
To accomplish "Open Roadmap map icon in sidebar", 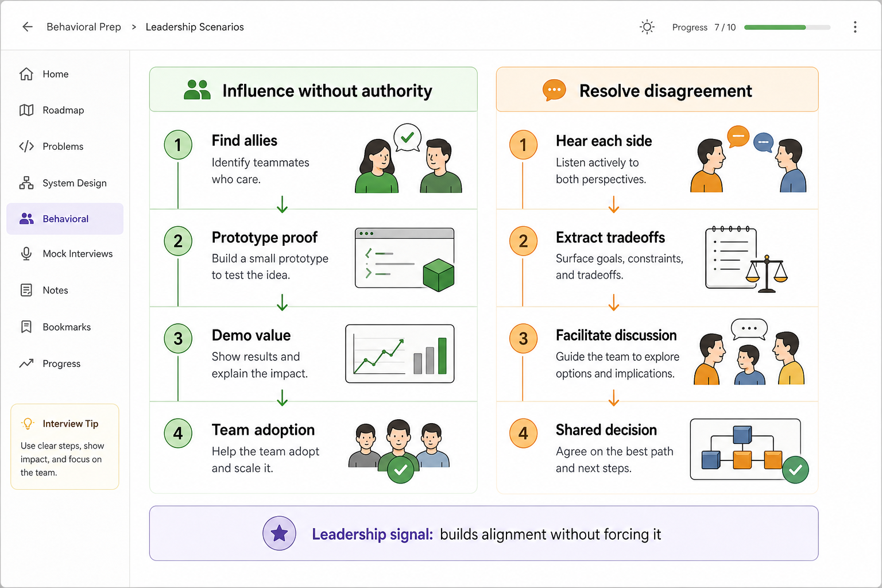I will pos(26,110).
